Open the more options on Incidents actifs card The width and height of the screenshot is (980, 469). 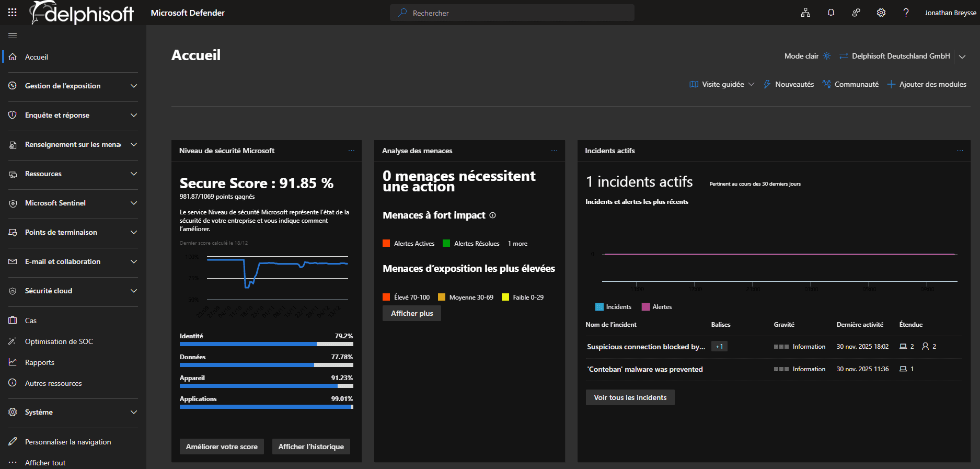point(960,151)
